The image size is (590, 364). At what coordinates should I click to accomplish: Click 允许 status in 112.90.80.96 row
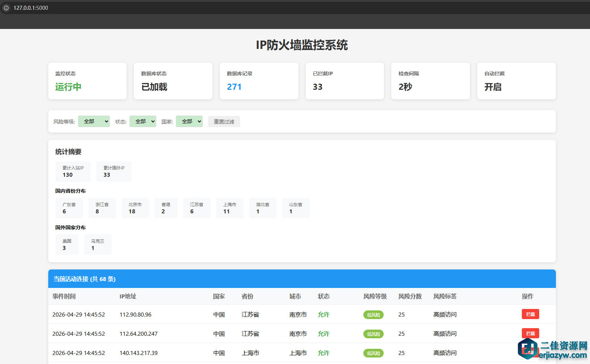click(324, 314)
